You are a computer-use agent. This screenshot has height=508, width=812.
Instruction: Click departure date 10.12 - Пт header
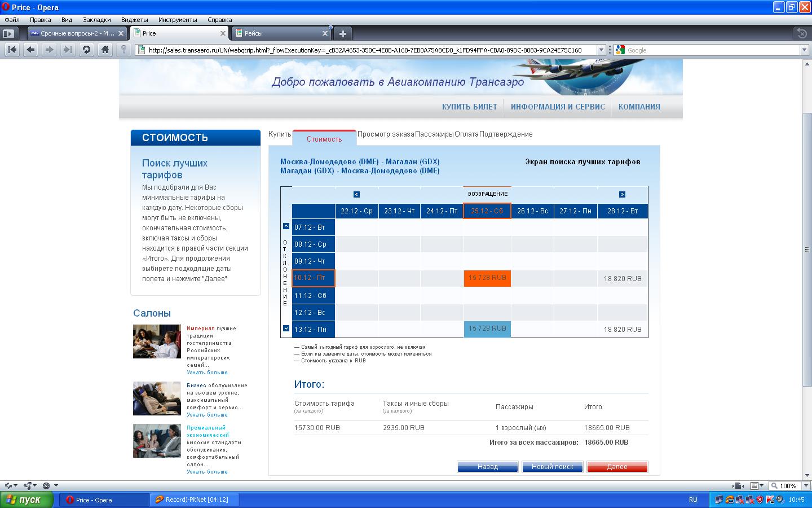pos(314,278)
